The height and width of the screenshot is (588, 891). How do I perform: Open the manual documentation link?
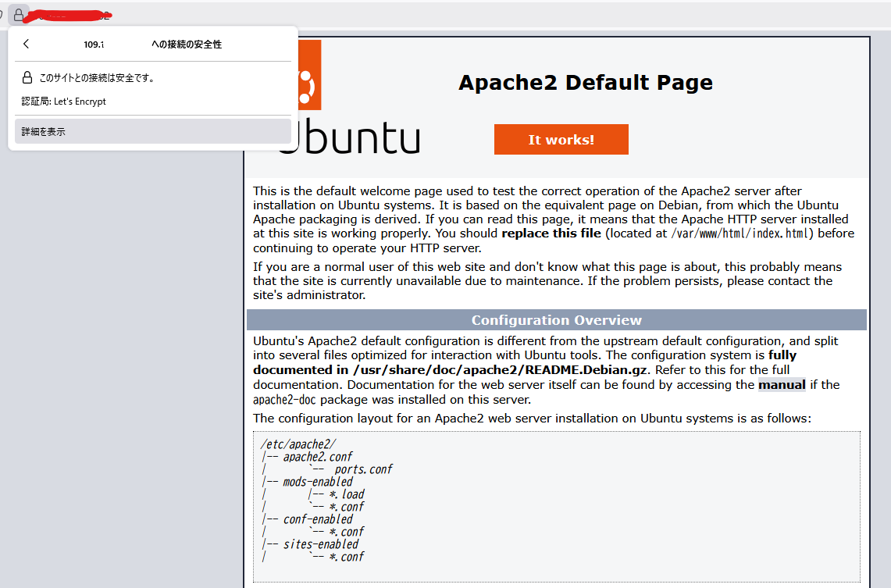coord(782,384)
